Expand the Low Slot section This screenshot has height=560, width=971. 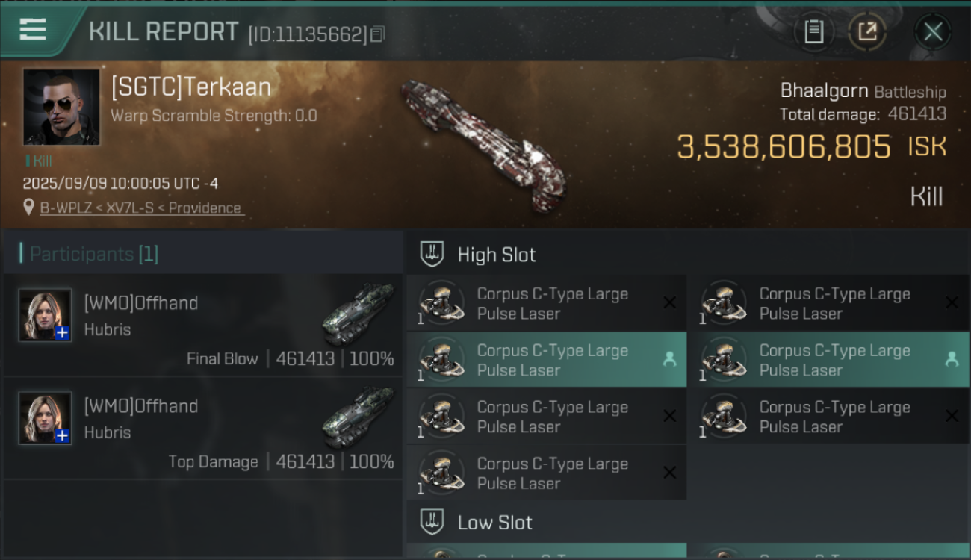pyautogui.click(x=494, y=522)
